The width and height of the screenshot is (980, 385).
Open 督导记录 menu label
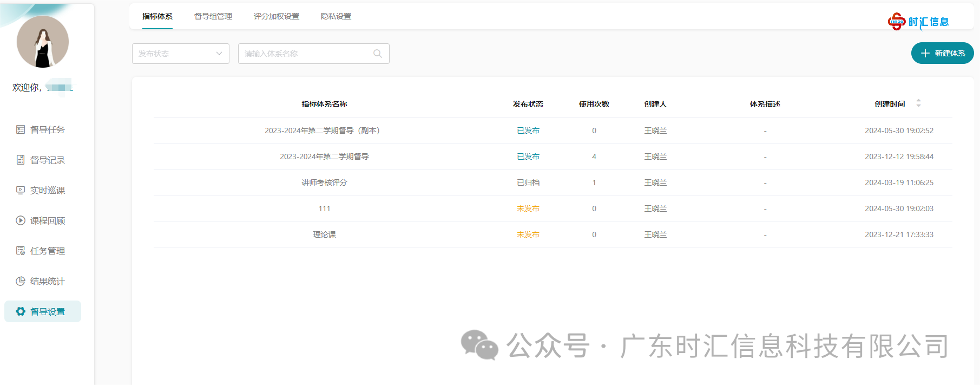click(48, 160)
